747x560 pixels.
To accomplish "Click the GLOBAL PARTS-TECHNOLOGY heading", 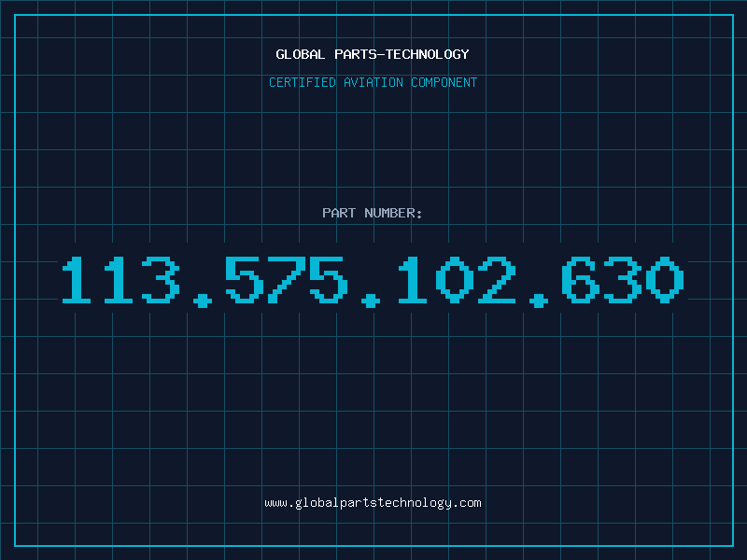I will pyautogui.click(x=373, y=54).
